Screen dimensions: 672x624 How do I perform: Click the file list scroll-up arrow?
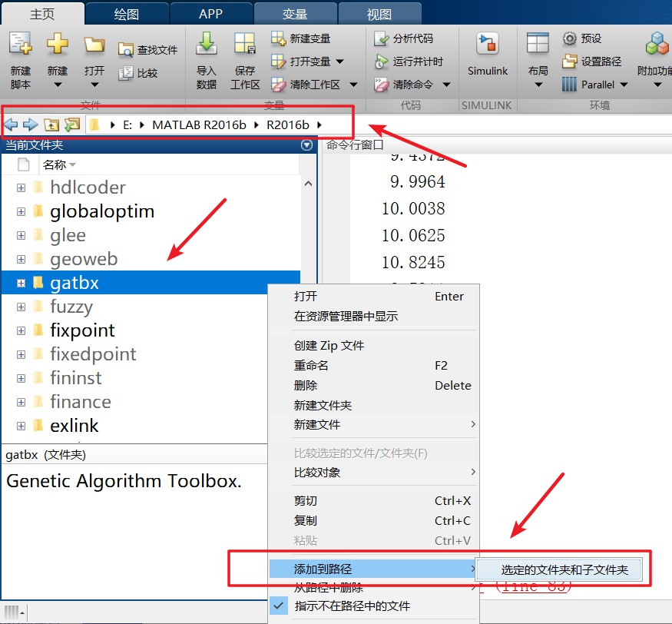(x=308, y=184)
